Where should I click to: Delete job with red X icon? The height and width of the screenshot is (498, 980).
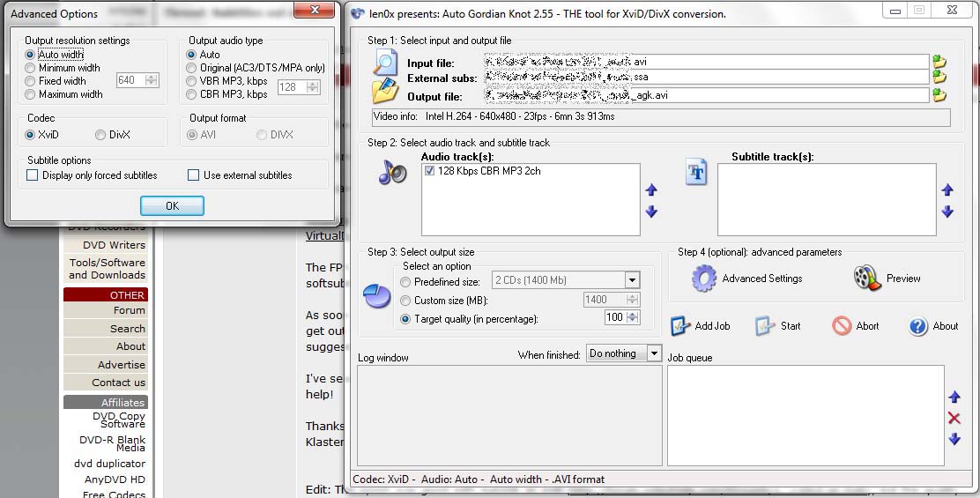coord(954,418)
